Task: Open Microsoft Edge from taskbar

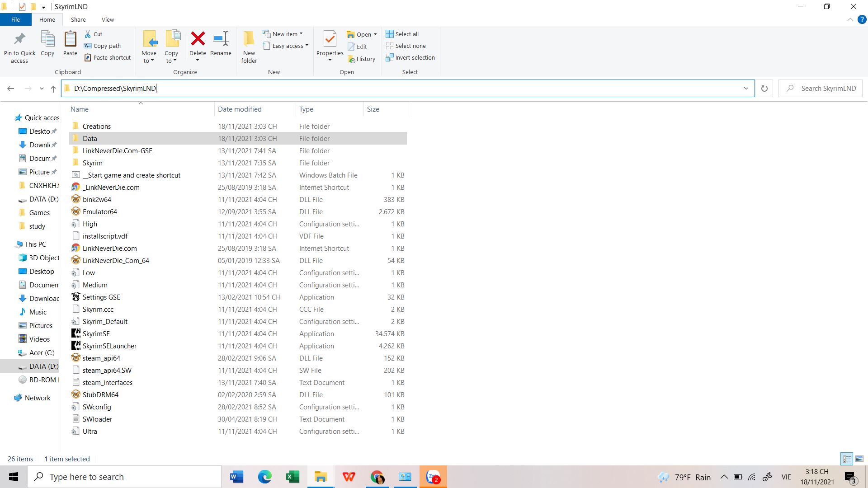Action: point(264,477)
